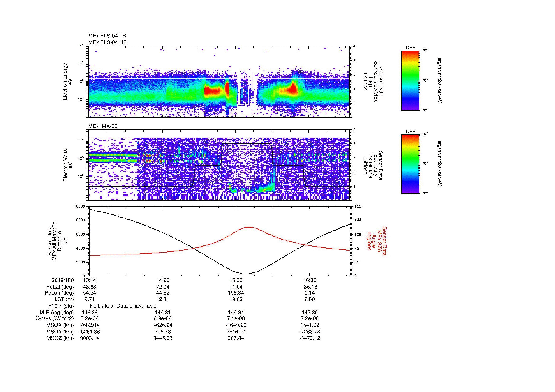The width and height of the screenshot is (555, 392).
Task: Click the 'LST (hr)' row label
Action: tap(64, 299)
